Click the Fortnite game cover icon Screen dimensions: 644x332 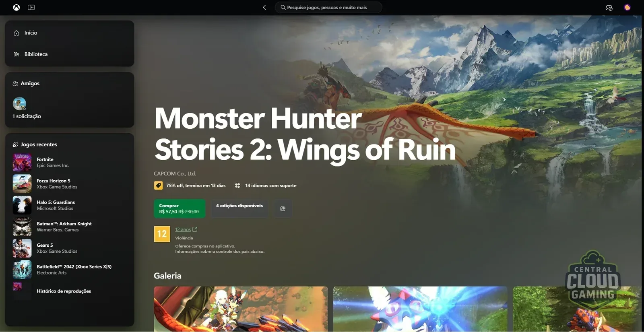[22, 162]
